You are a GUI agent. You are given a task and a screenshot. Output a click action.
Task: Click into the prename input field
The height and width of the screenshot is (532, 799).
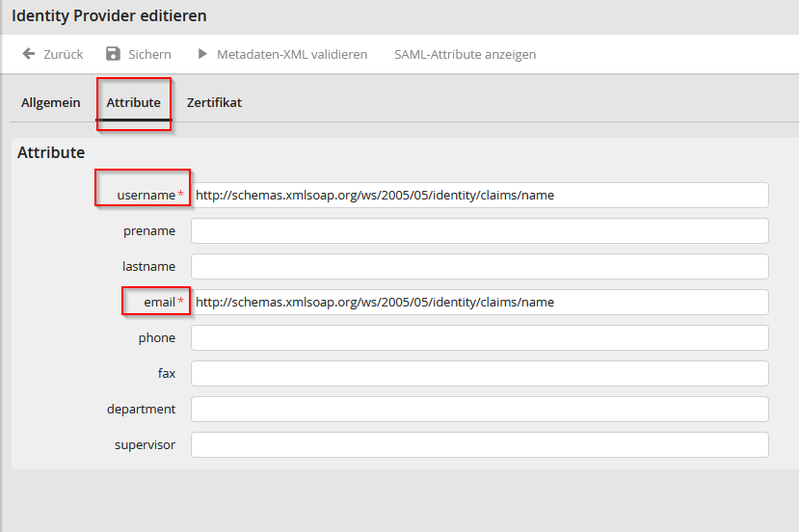click(480, 231)
